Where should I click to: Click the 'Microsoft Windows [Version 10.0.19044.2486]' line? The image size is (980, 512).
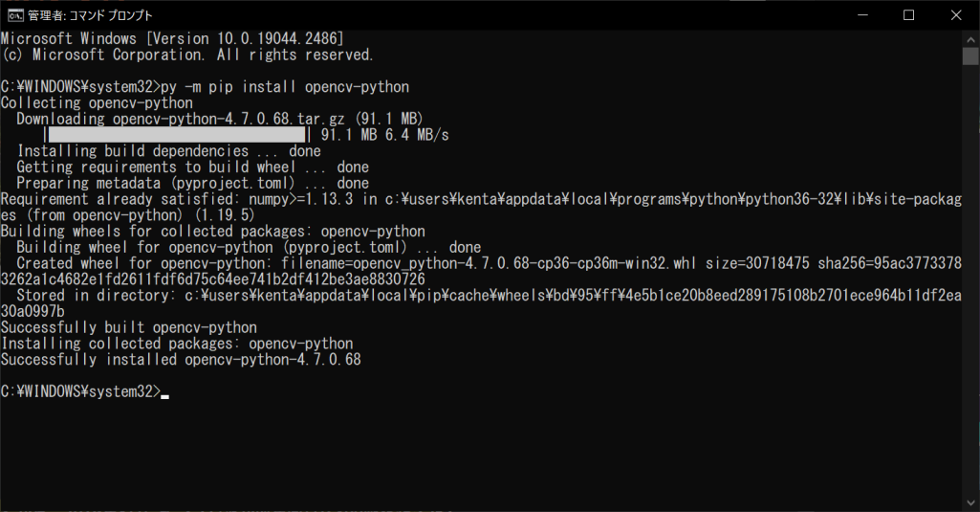(x=172, y=39)
